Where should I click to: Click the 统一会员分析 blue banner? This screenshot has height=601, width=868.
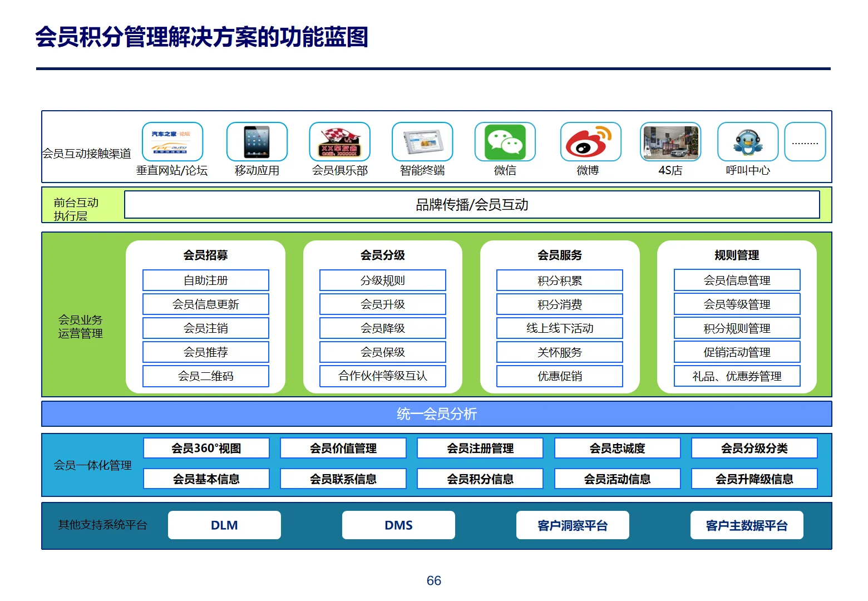pyautogui.click(x=436, y=413)
